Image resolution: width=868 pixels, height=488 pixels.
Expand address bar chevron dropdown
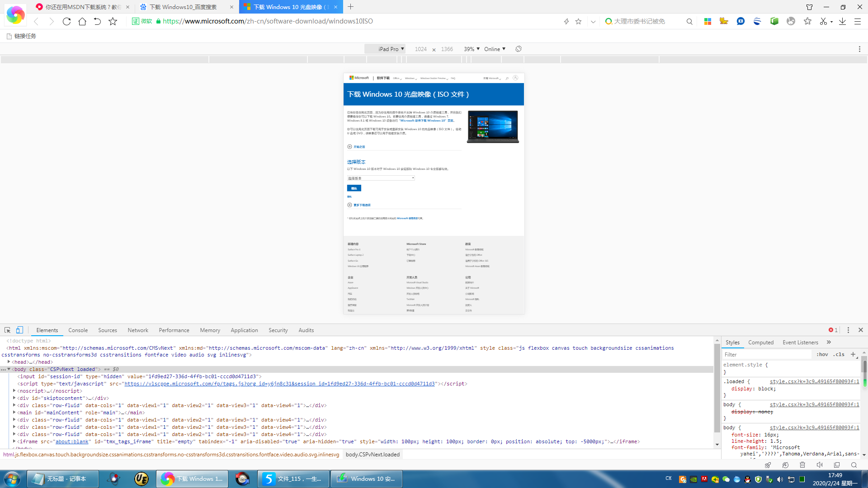pyautogui.click(x=593, y=21)
